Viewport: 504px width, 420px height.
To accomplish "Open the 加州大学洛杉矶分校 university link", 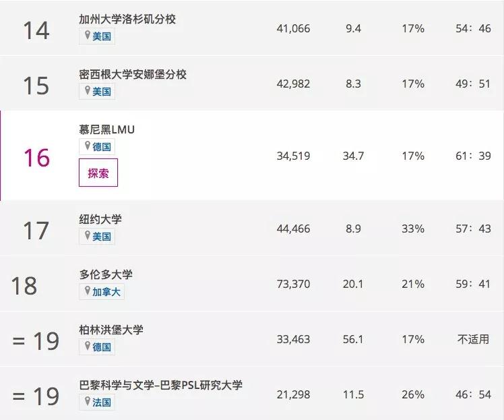I will coord(127,19).
